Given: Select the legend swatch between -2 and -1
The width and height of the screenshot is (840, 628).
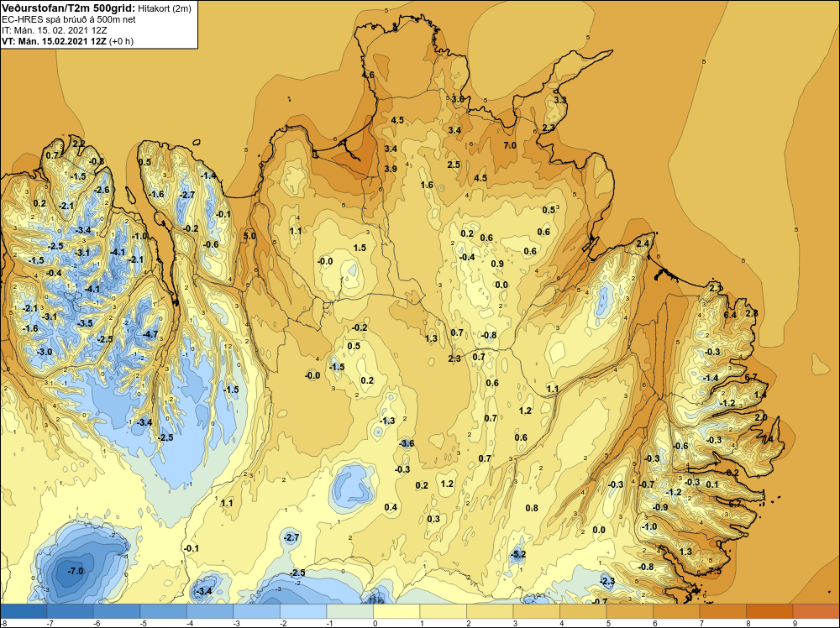Looking at the screenshot, I should (303, 611).
